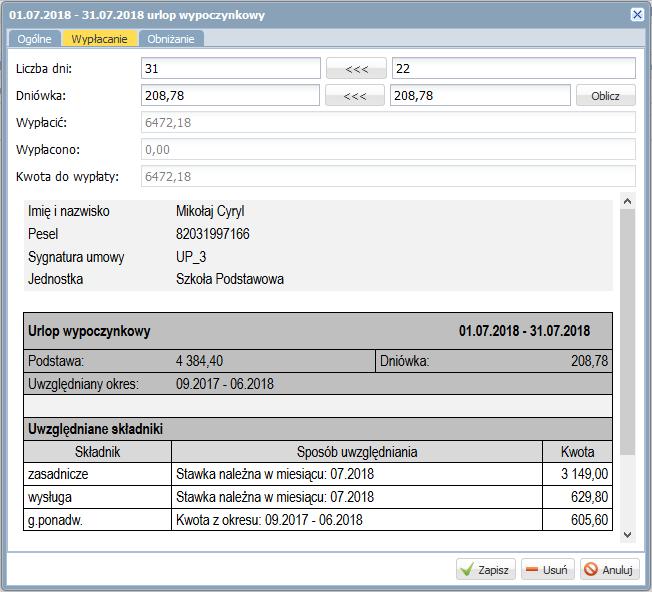The width and height of the screenshot is (652, 592).
Task: Click the Podstawa value 4 384,40
Action: pyautogui.click(x=199, y=361)
